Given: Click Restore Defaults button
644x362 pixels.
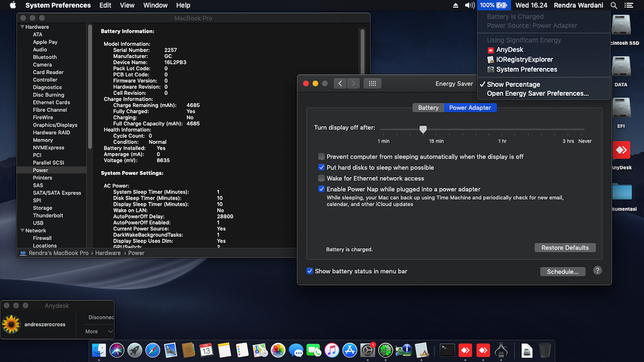Looking at the screenshot, I should pyautogui.click(x=565, y=247).
